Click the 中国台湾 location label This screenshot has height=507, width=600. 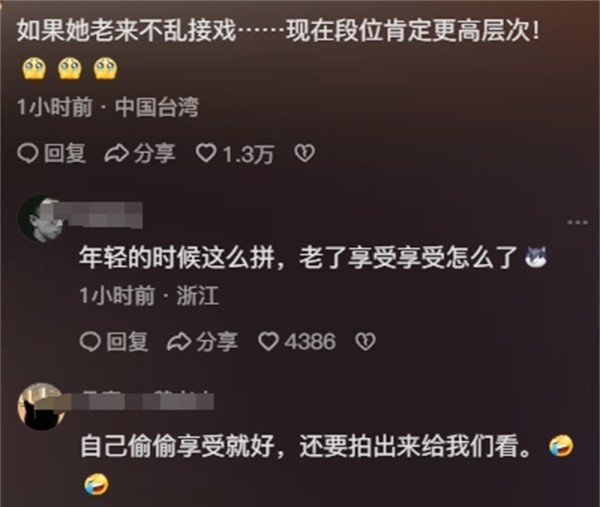pos(157,107)
